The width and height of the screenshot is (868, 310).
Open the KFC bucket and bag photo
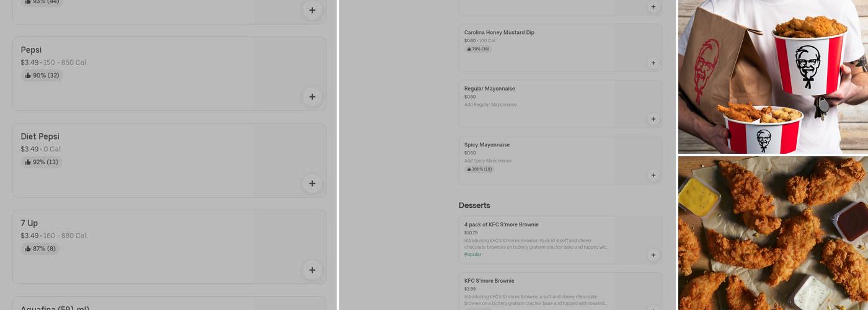click(773, 76)
